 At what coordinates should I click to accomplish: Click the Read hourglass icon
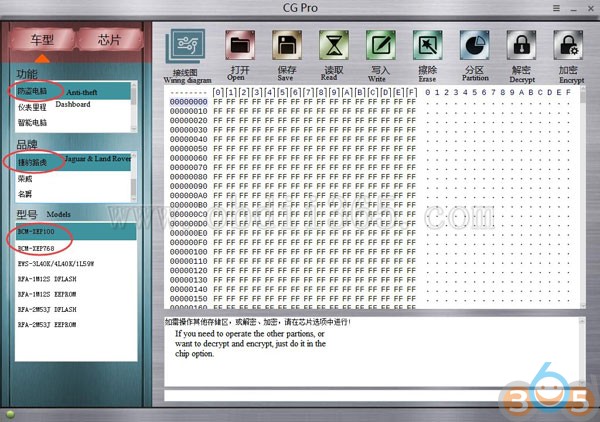334,45
